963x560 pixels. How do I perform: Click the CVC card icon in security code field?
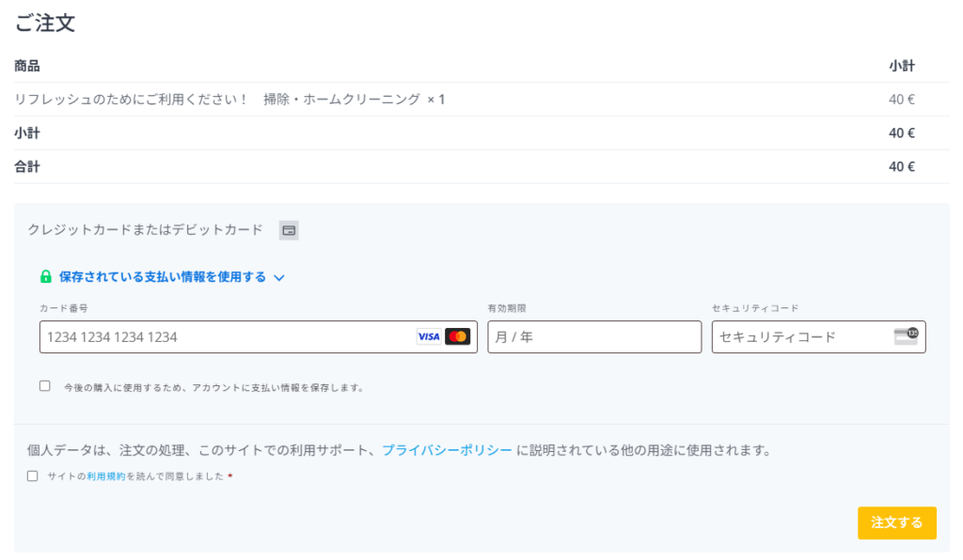click(x=906, y=336)
